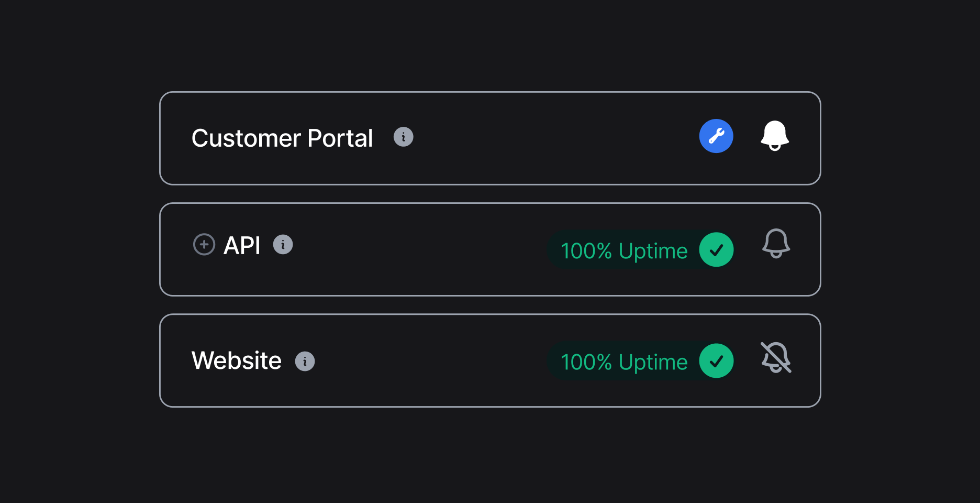Select the Website service name

click(x=237, y=360)
